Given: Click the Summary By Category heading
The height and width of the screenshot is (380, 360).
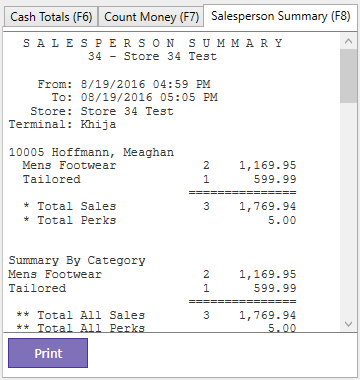Looking at the screenshot, I should 77,261.
